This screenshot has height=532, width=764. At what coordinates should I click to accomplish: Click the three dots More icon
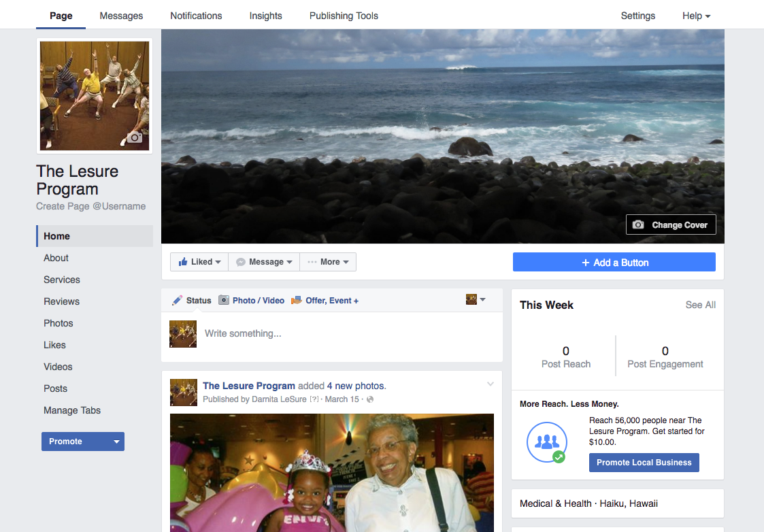point(312,262)
